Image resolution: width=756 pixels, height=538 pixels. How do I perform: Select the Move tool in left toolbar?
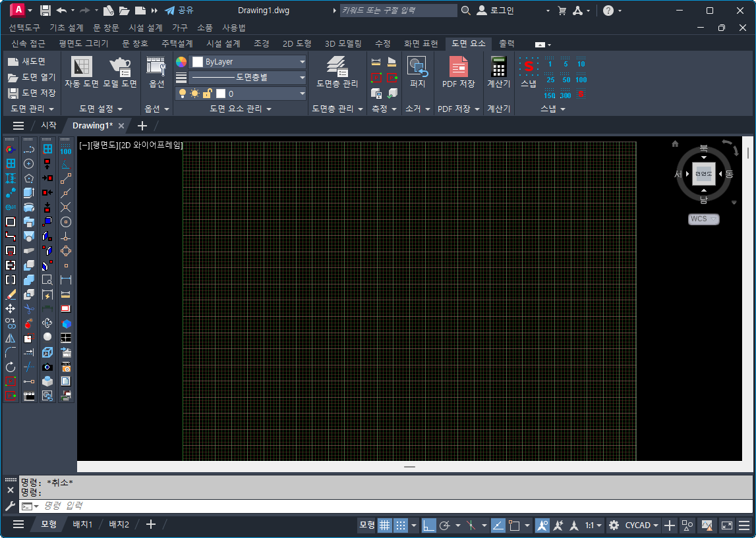(x=11, y=308)
